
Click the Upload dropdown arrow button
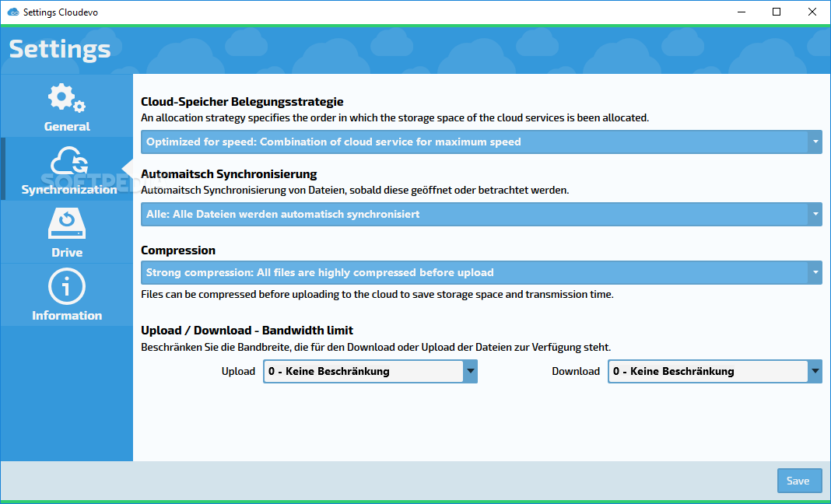(470, 372)
